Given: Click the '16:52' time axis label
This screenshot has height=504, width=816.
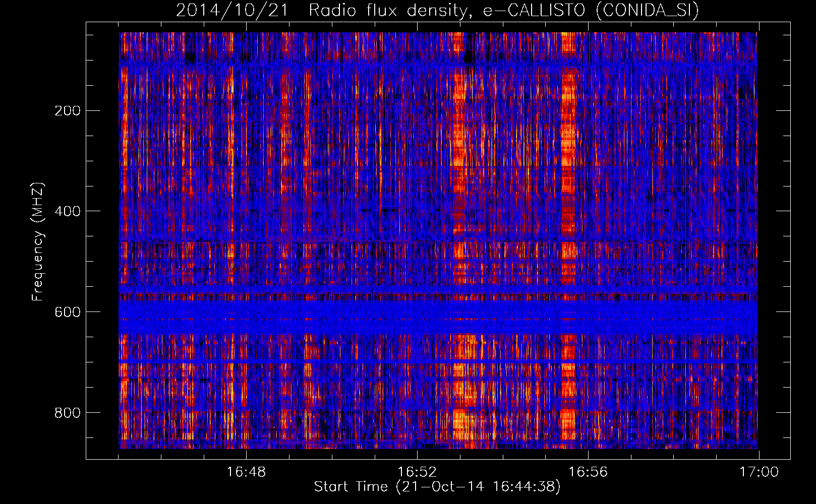Looking at the screenshot, I should coord(417,472).
